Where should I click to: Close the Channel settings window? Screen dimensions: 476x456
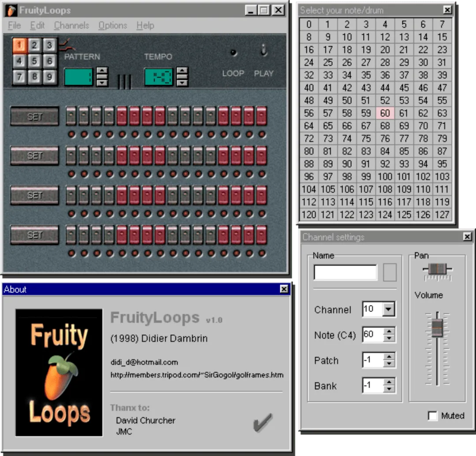(x=468, y=237)
